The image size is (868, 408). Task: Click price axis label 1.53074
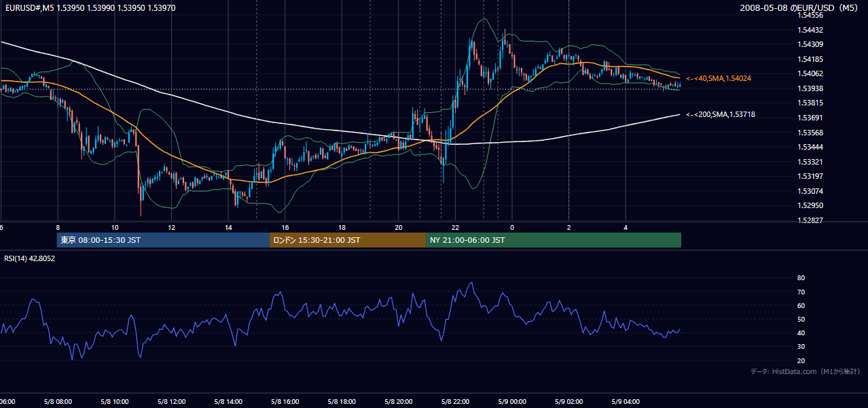(x=811, y=191)
